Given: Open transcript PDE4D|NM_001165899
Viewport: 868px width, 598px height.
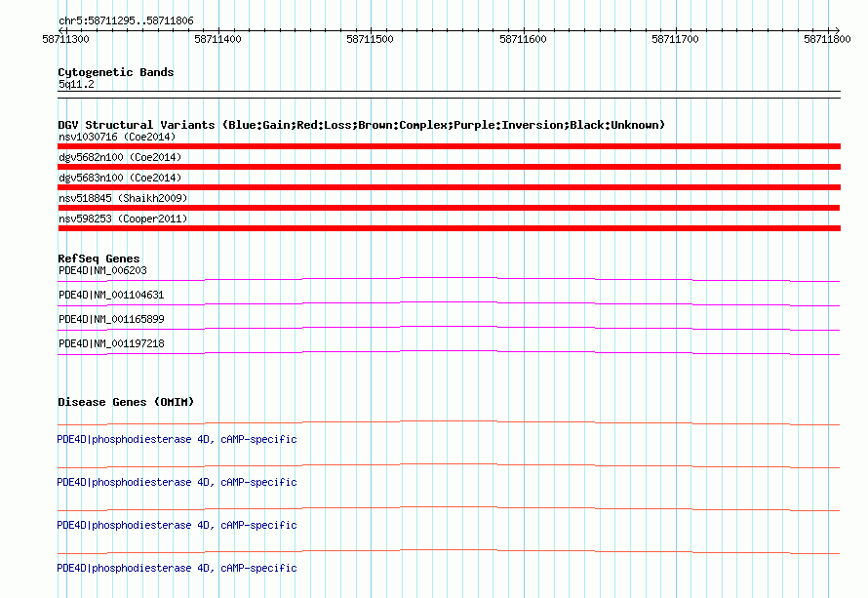Looking at the screenshot, I should point(111,320).
